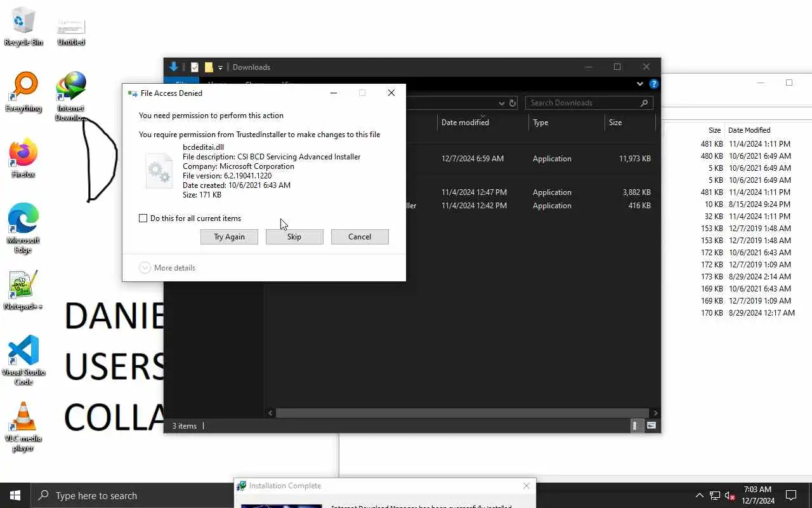Check Do this for all current items
This screenshot has height=508, width=812.
tap(143, 218)
